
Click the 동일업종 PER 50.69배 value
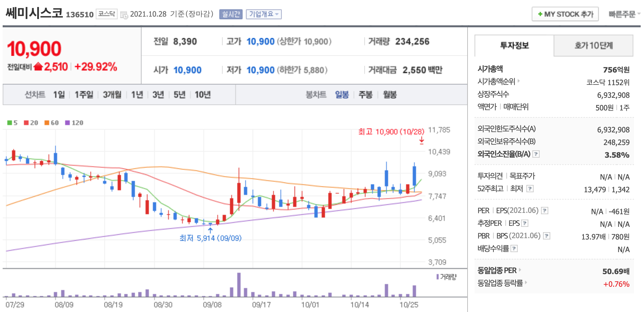pos(616,271)
